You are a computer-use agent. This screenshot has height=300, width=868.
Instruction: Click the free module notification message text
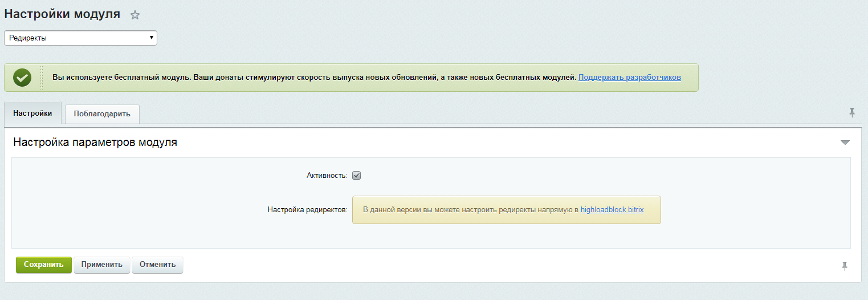tap(314, 78)
